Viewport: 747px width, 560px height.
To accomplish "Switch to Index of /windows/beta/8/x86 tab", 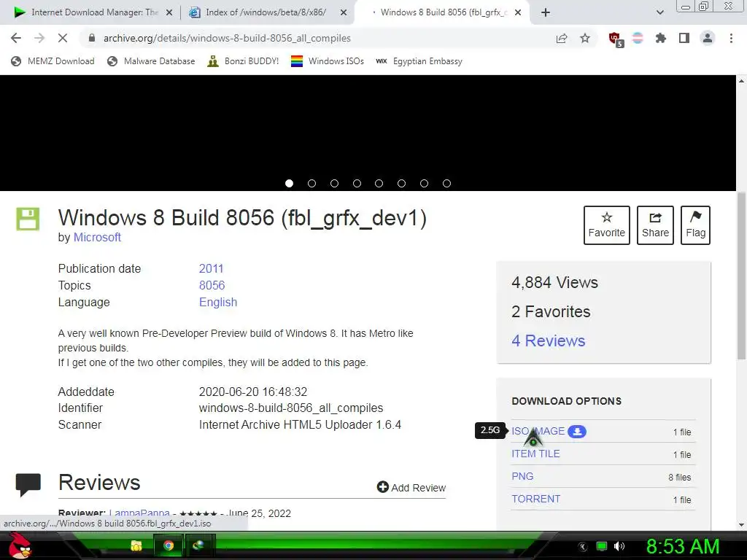I will point(266,12).
